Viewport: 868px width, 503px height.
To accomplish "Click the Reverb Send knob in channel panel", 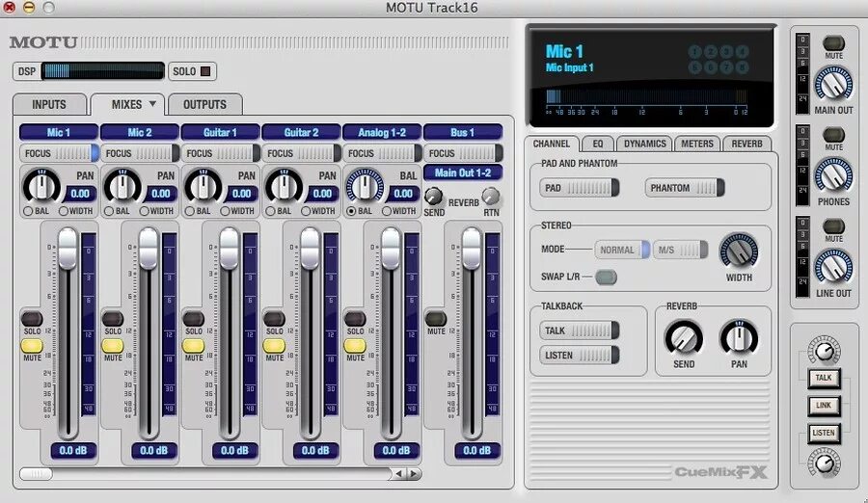I will coord(684,338).
